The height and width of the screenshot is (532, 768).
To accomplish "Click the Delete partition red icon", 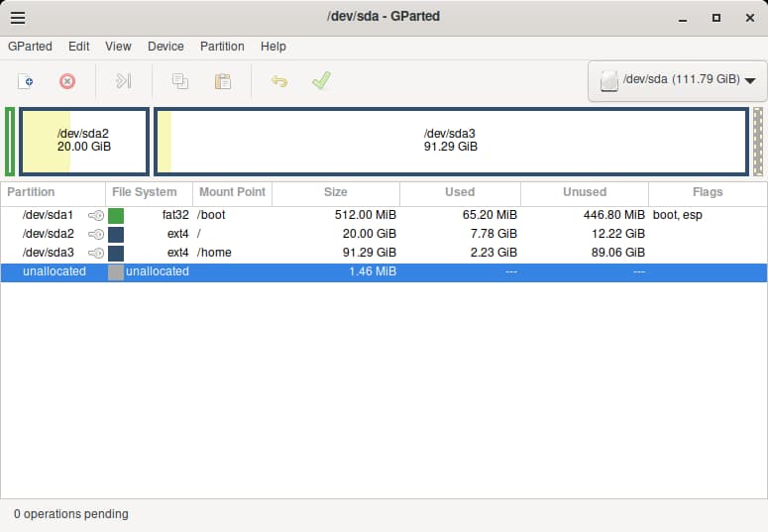I will (67, 81).
